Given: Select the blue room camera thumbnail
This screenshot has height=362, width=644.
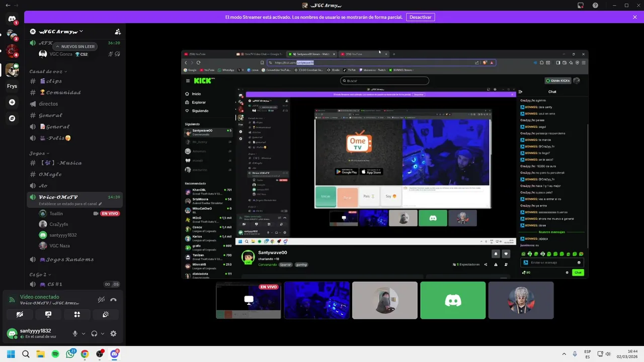Looking at the screenshot, I should coord(316,300).
